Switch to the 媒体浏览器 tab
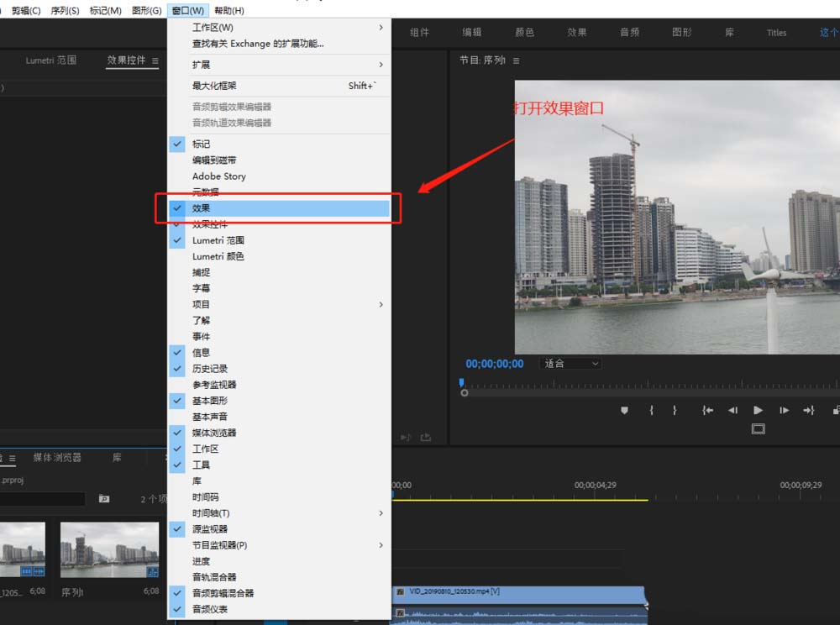Image resolution: width=840 pixels, height=625 pixels. [x=57, y=458]
